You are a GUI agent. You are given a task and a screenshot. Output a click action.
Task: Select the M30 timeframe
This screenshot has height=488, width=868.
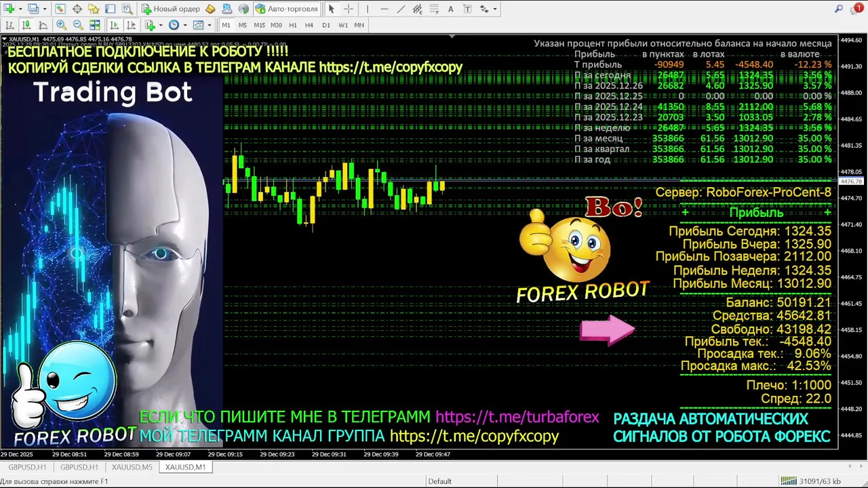(x=276, y=25)
